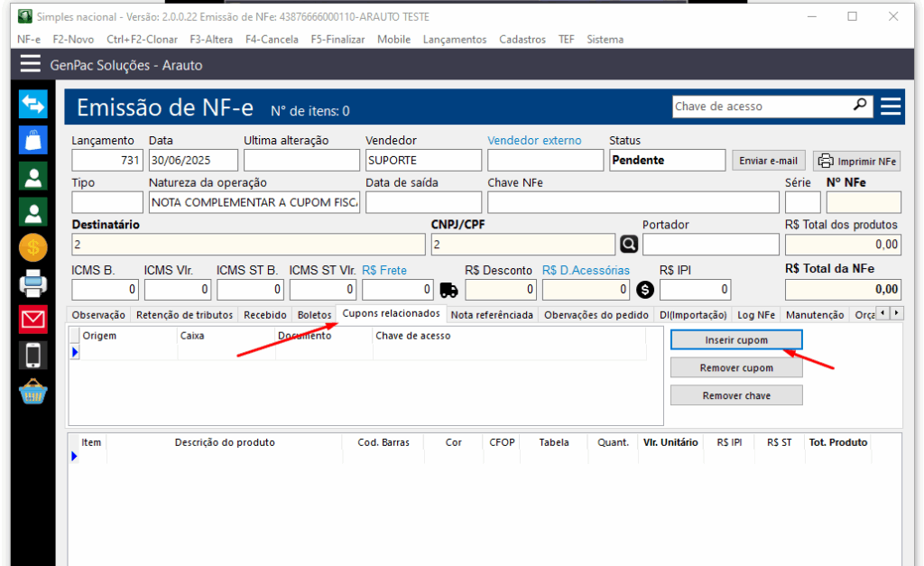Click the search icon next to CNPJ/CPF

628,245
